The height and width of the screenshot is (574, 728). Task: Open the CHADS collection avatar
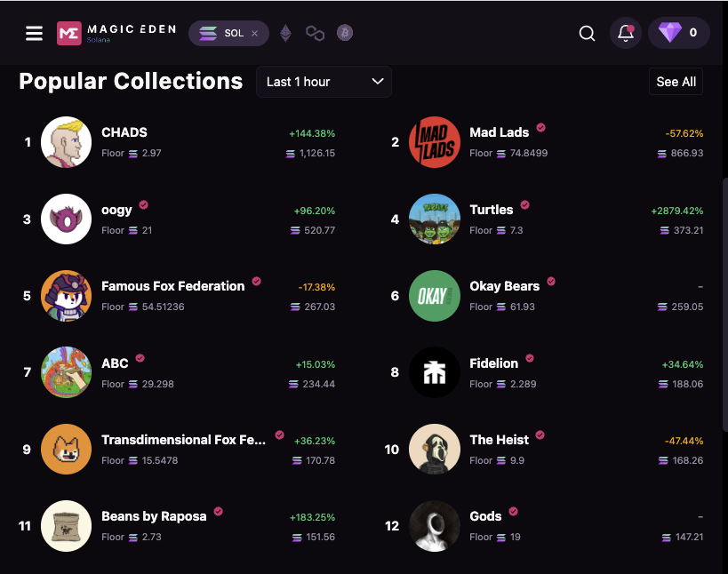click(x=66, y=142)
